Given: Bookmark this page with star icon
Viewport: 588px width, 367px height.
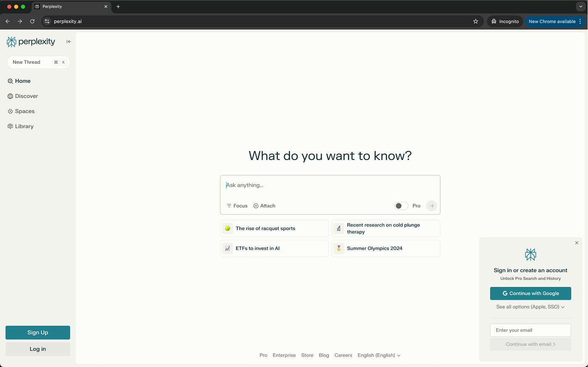Looking at the screenshot, I should point(475,21).
